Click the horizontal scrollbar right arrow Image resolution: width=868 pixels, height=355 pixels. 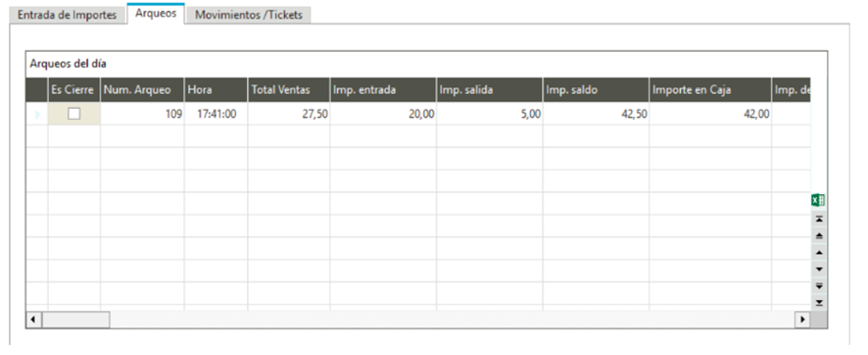pyautogui.click(x=802, y=320)
